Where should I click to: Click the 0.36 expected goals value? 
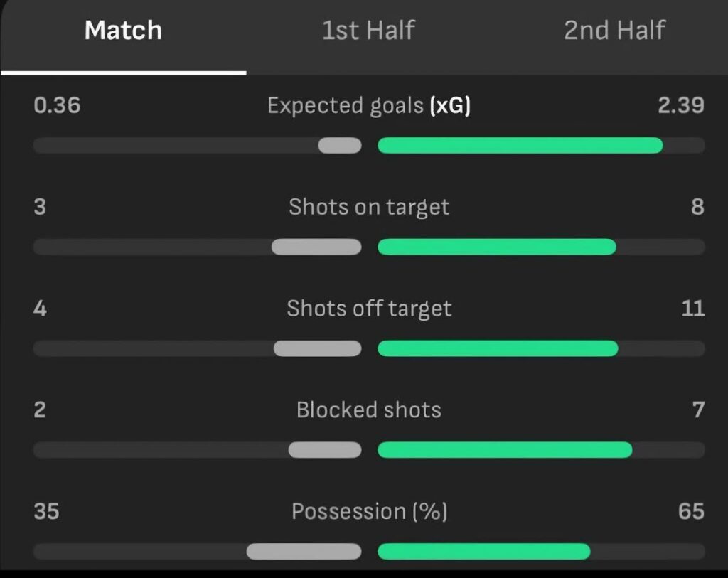point(57,106)
